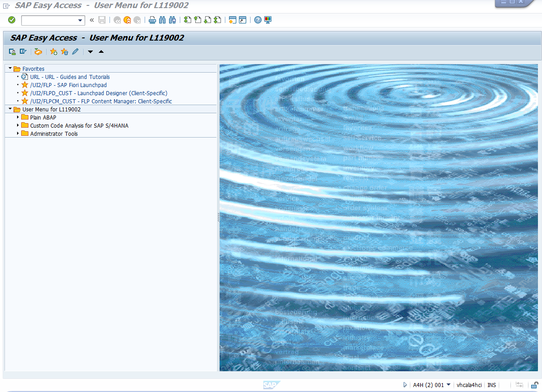Expand the Administrator Tools folder arrow
The height and width of the screenshot is (392, 542).
point(18,134)
